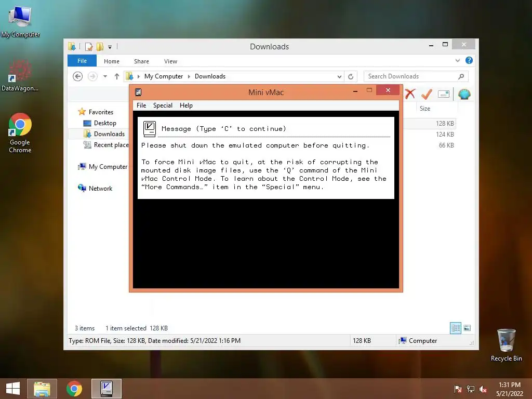Open Google Chrome desktop shortcut

[20, 133]
